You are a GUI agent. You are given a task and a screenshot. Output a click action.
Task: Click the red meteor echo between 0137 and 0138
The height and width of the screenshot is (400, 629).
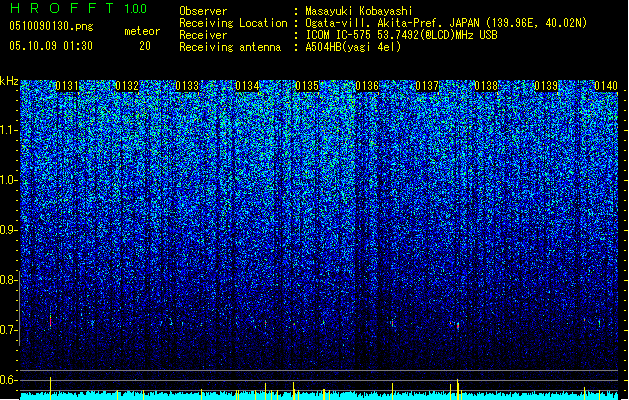pos(458,325)
